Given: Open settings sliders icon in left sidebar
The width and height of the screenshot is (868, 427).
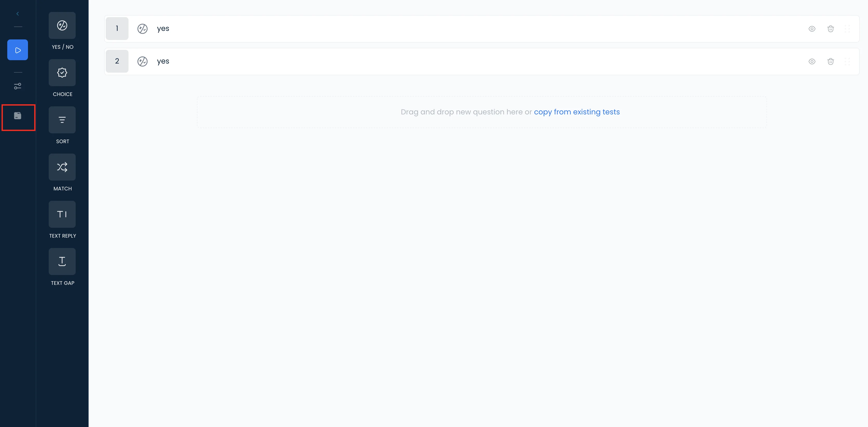Looking at the screenshot, I should point(18,86).
